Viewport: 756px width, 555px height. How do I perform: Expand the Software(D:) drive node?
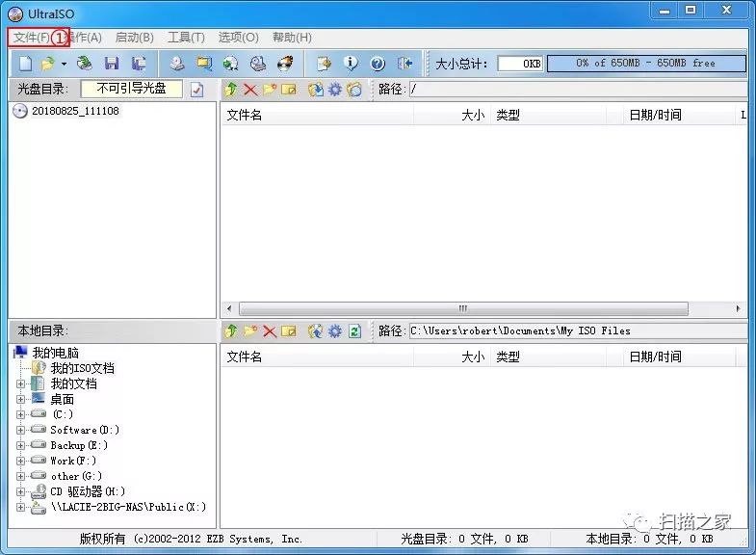pos(21,430)
